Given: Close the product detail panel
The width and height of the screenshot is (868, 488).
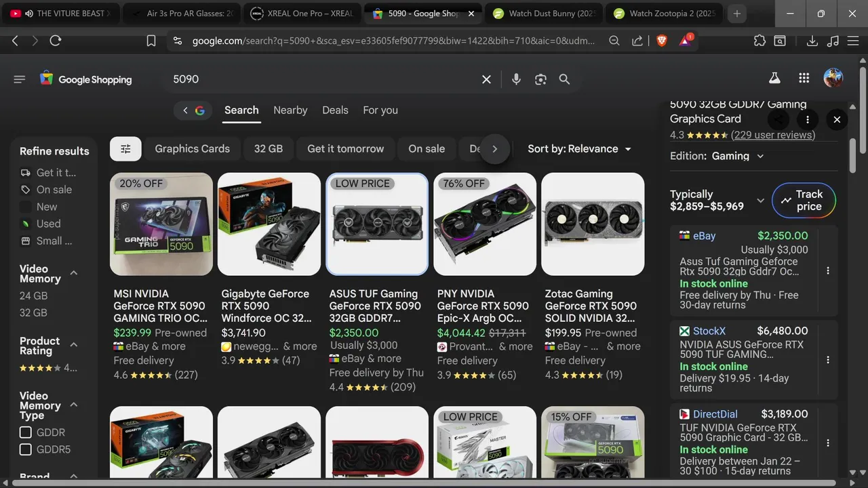Looking at the screenshot, I should [837, 119].
